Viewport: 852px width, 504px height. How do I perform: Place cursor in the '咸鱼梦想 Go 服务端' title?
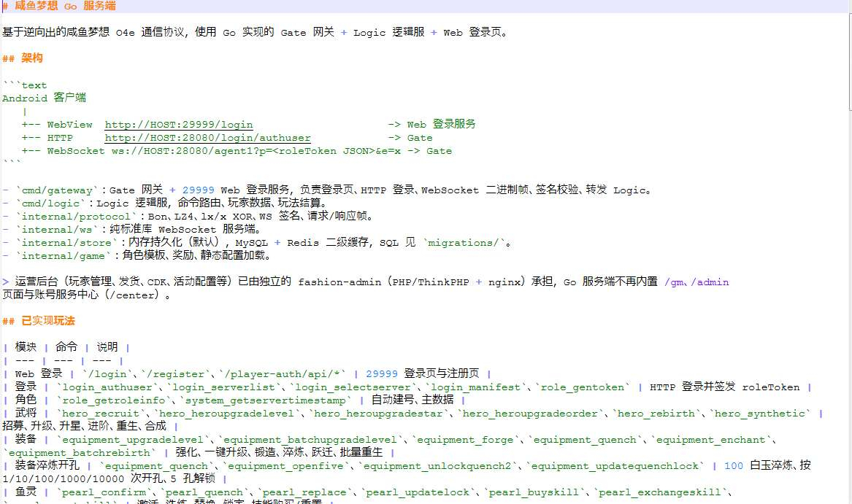[x=65, y=6]
